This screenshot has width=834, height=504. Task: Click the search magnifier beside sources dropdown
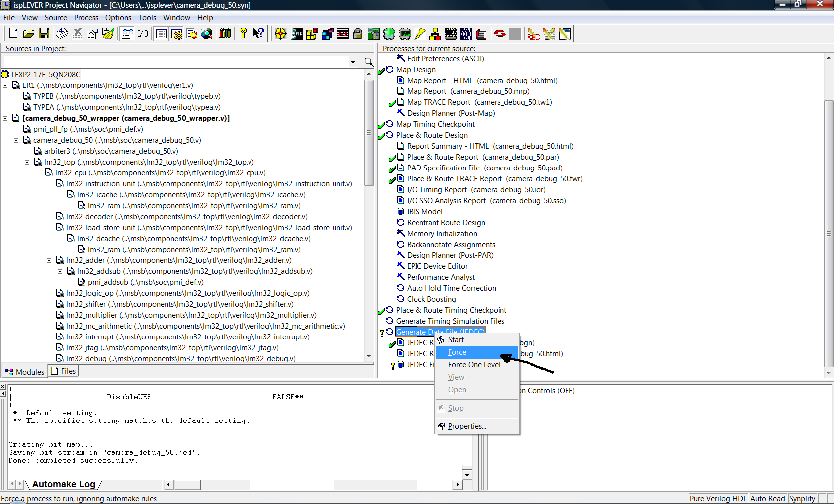(x=369, y=62)
